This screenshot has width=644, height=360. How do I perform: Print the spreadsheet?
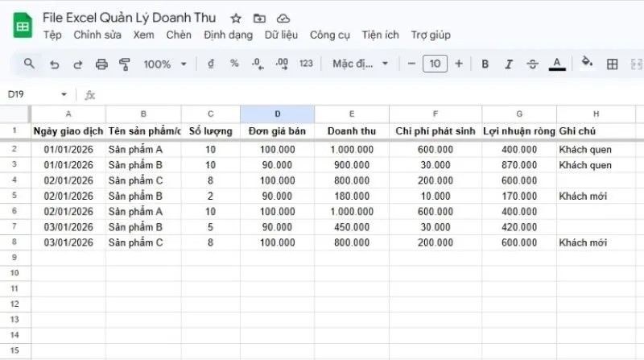coord(101,64)
